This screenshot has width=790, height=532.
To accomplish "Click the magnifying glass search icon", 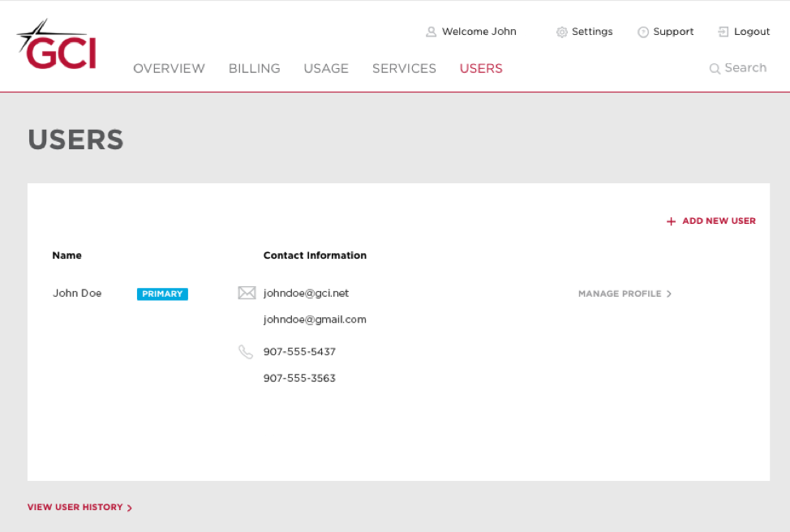I will point(715,68).
